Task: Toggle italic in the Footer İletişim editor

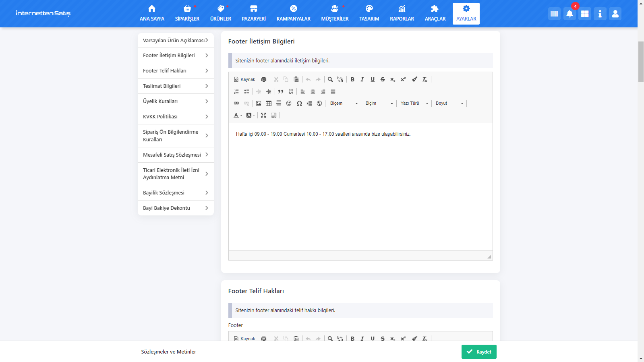Action: (362, 80)
